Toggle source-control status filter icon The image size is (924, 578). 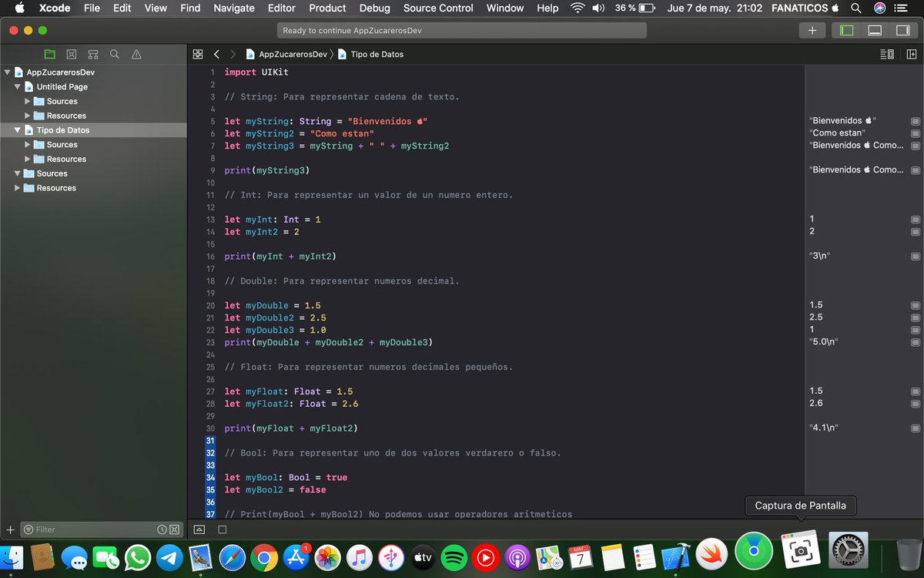click(175, 529)
